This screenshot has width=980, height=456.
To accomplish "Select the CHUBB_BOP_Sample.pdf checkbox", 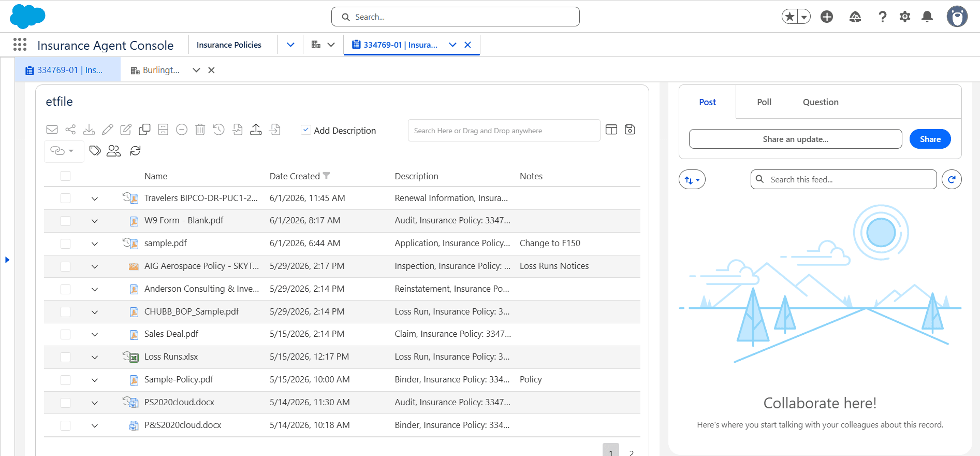I will (65, 312).
